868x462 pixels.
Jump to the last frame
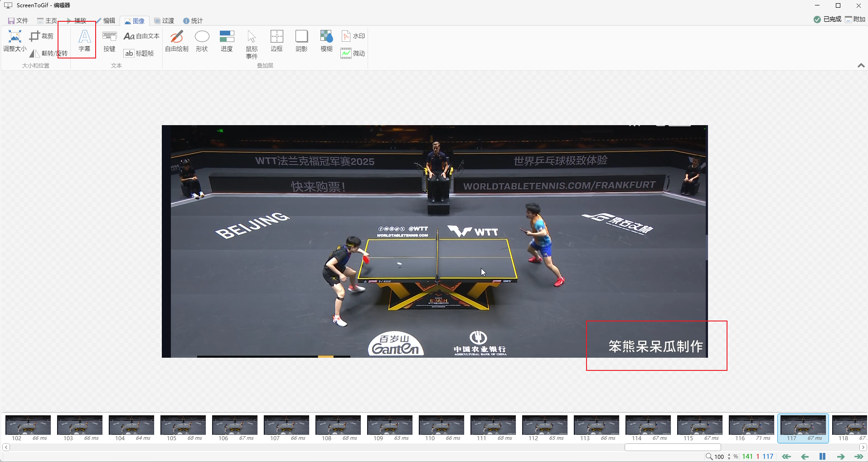coord(858,457)
